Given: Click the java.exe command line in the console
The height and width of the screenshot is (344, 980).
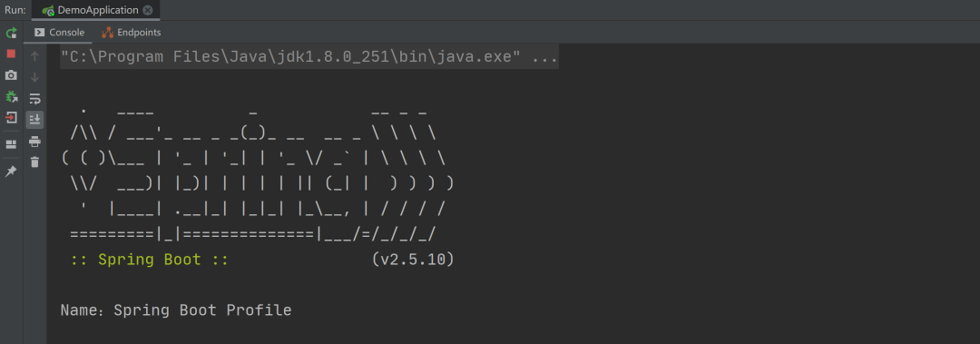Looking at the screenshot, I should pyautogui.click(x=309, y=57).
